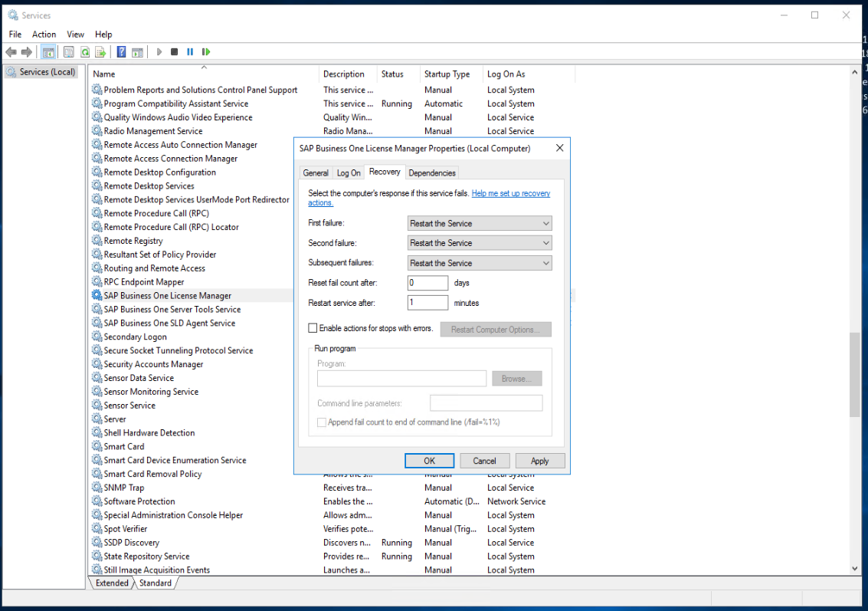
Task: Click gear icon of Smart Card service
Action: (x=97, y=446)
